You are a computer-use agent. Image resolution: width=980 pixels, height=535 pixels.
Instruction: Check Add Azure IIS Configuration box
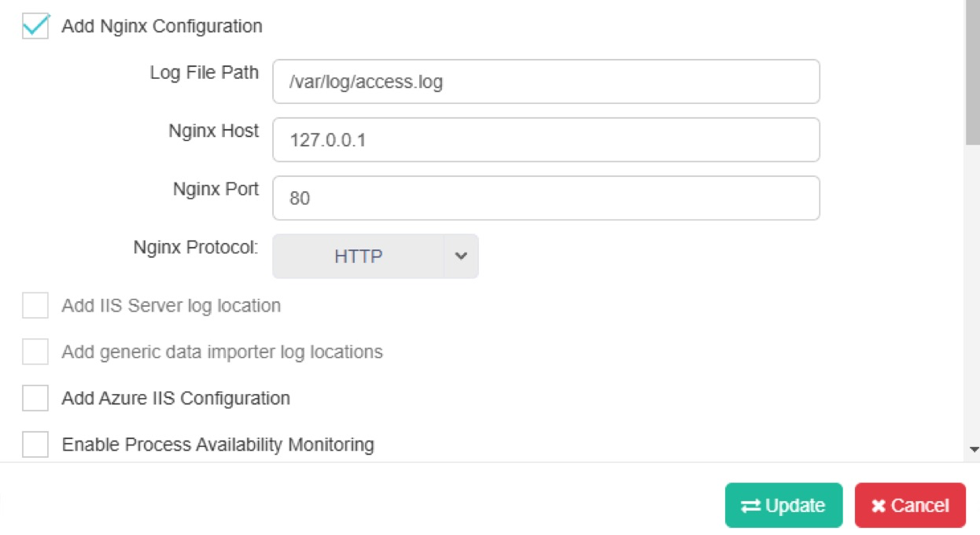[35, 398]
